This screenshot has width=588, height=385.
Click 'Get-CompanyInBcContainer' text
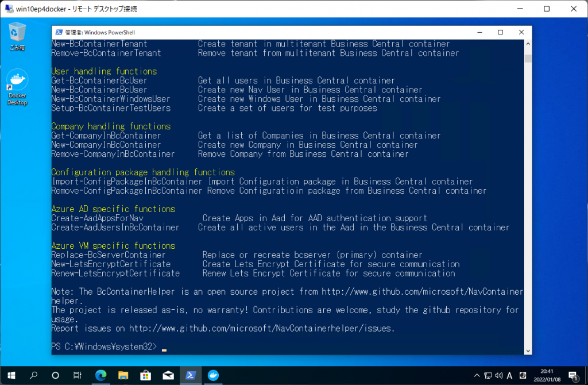point(106,136)
